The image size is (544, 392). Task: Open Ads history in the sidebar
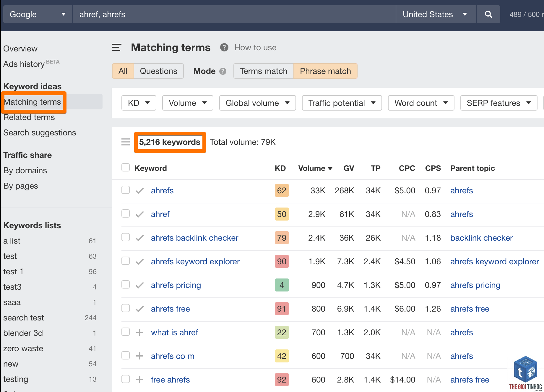point(24,64)
